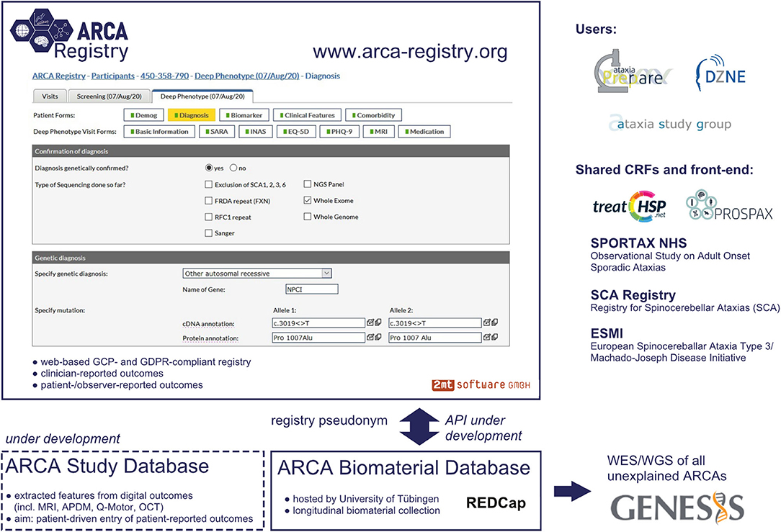The height and width of the screenshot is (532, 781).
Task: Check the NGS Panel checkbox
Action: pyautogui.click(x=308, y=184)
